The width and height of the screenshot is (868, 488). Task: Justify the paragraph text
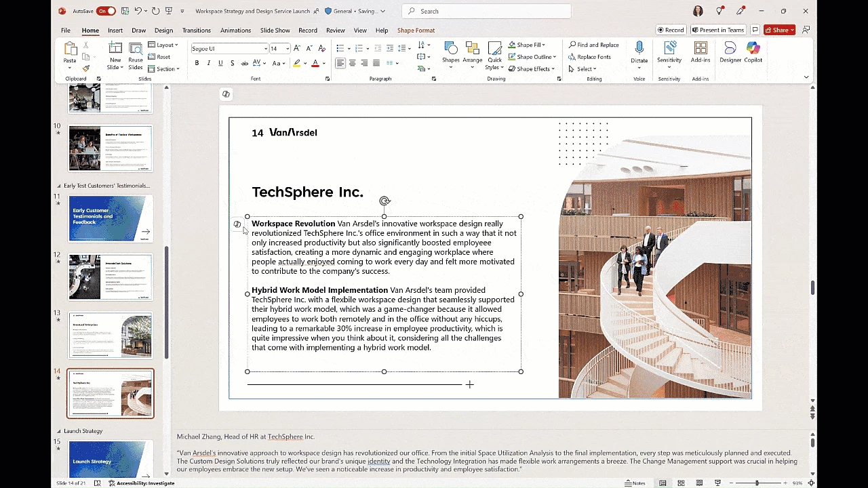tap(376, 63)
